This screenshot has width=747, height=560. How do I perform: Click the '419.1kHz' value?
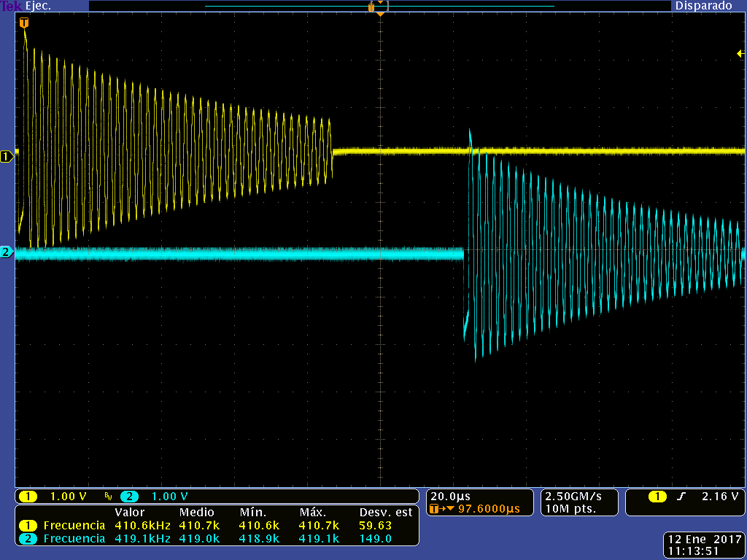pos(142,539)
